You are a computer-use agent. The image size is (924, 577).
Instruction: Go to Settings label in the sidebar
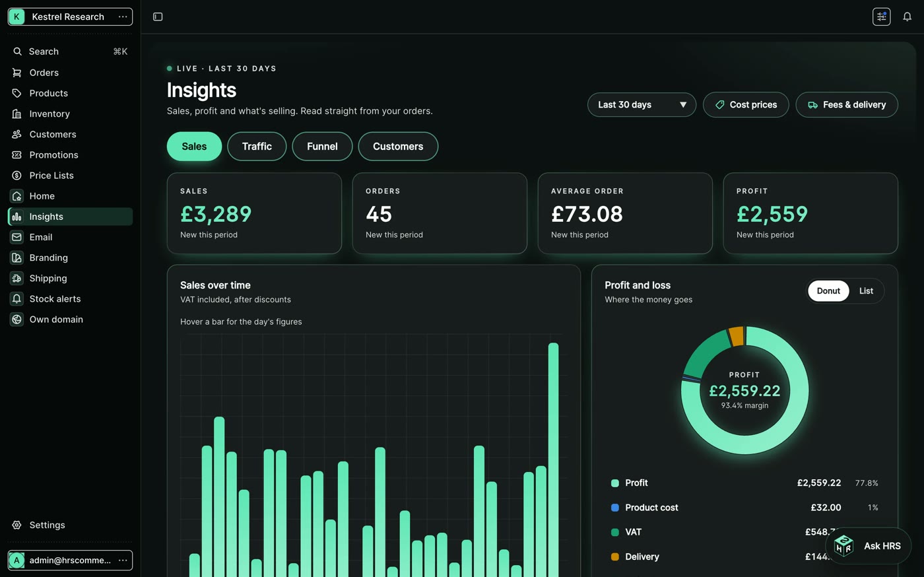pos(47,525)
